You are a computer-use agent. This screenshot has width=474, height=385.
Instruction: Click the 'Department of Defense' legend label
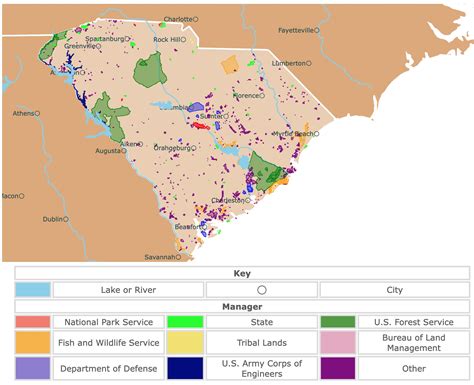coord(109,368)
